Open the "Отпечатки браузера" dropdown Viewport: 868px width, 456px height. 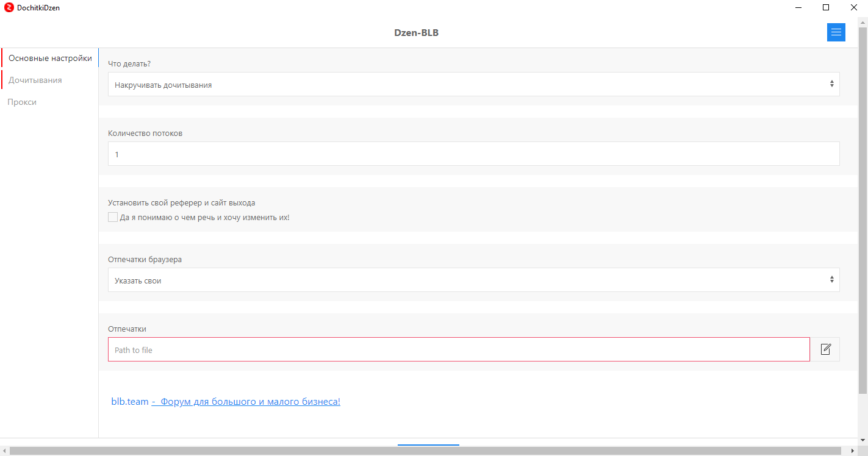click(x=473, y=280)
